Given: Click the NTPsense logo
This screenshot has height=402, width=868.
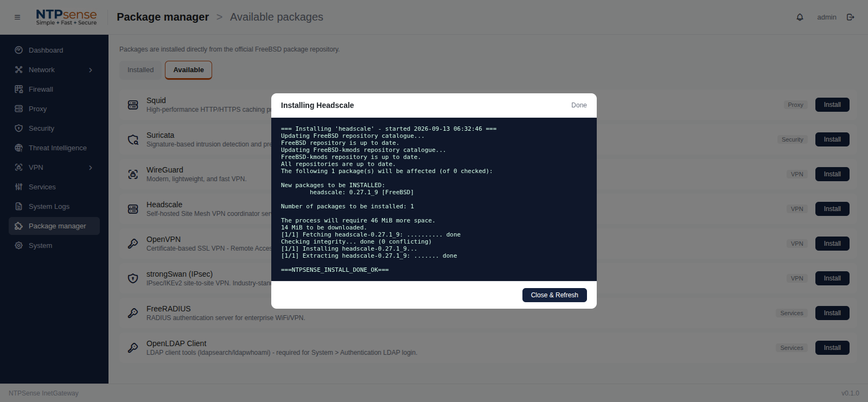Looking at the screenshot, I should pyautogui.click(x=66, y=17).
